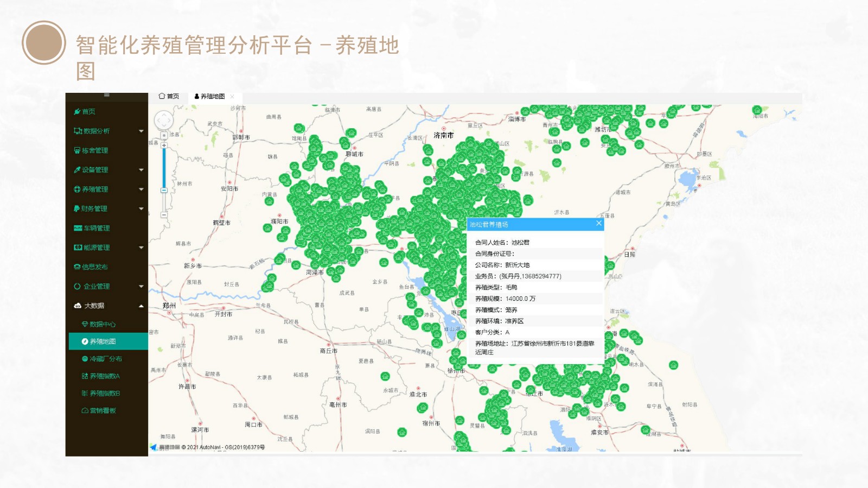
Task: Expand the 设备管理 dropdown arrow
Action: click(141, 170)
